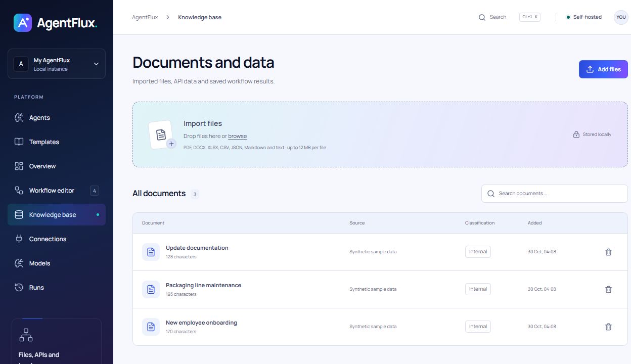Open the Packaging line maintenance title

point(203,285)
